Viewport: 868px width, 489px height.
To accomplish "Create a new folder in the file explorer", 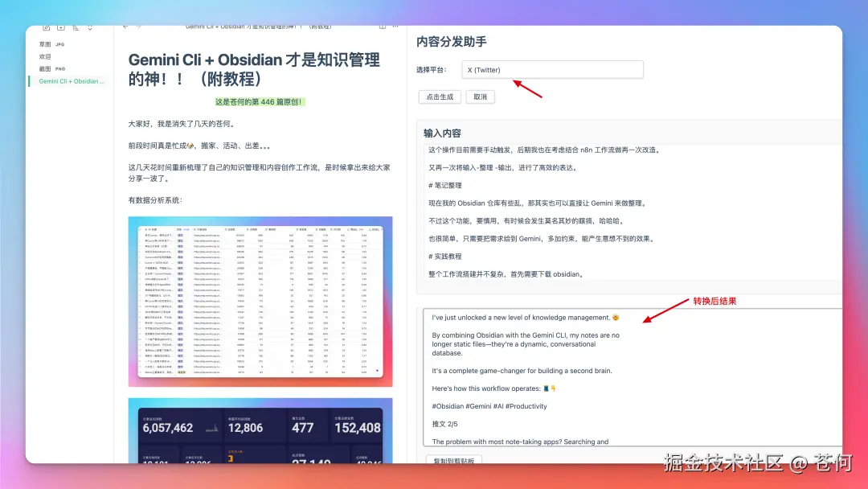I will pyautogui.click(x=60, y=27).
